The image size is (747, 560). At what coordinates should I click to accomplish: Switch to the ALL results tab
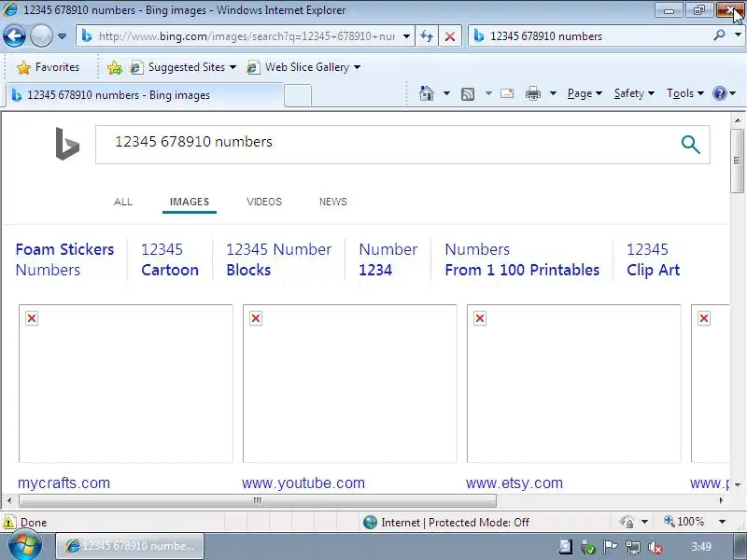tap(123, 202)
